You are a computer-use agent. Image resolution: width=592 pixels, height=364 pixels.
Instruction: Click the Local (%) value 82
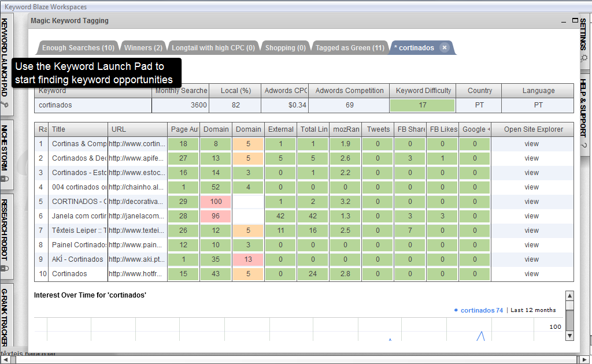coord(235,105)
